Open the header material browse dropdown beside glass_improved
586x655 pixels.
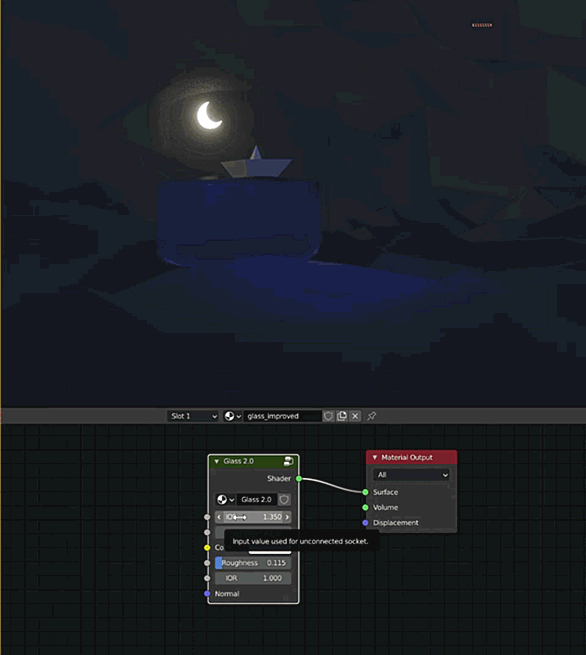(233, 416)
